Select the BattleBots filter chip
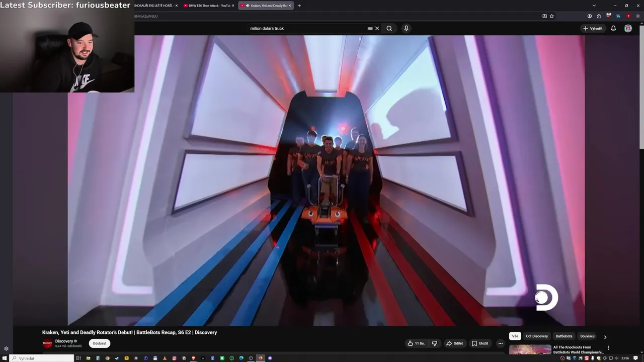This screenshot has height=362, width=644. pyautogui.click(x=564, y=336)
